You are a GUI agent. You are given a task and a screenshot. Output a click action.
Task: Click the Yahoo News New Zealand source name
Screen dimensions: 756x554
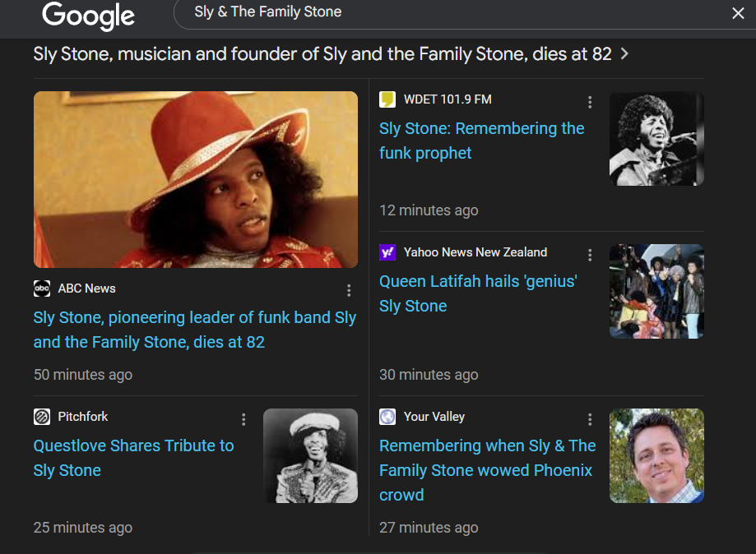point(475,252)
